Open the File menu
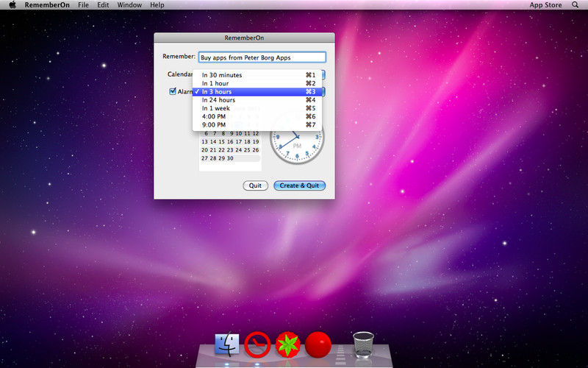Screen dimensions: 588x368 [x=83, y=5]
